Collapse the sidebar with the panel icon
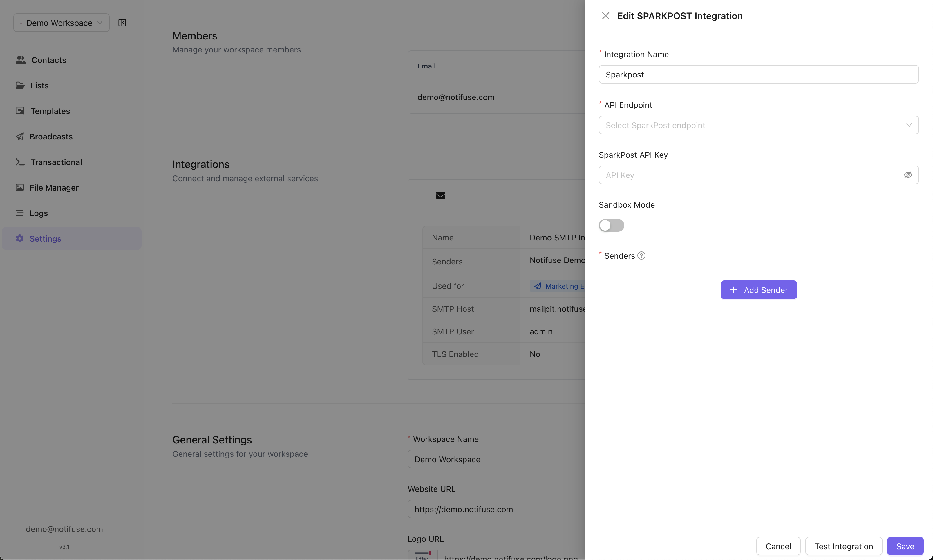The image size is (933, 560). point(122,23)
